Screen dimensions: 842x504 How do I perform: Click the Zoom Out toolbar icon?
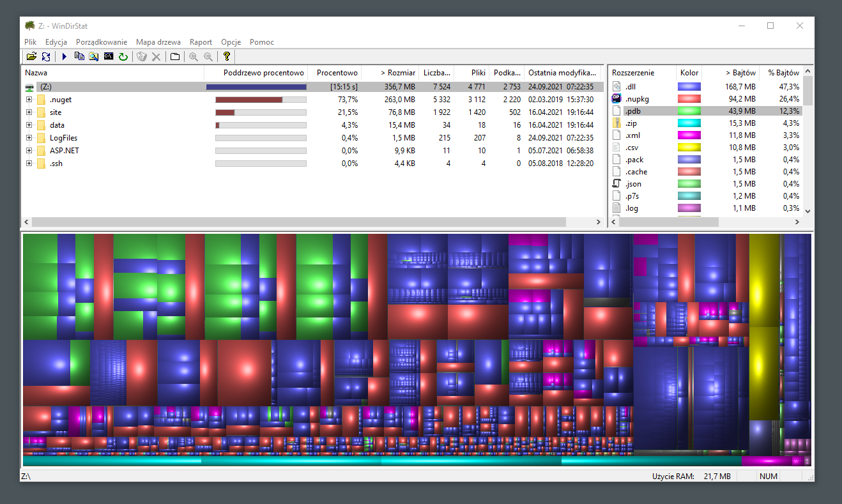pos(208,57)
